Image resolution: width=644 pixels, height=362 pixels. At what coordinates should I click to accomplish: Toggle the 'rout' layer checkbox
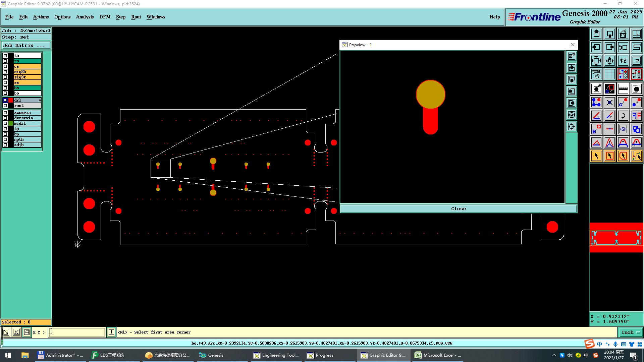point(5,106)
